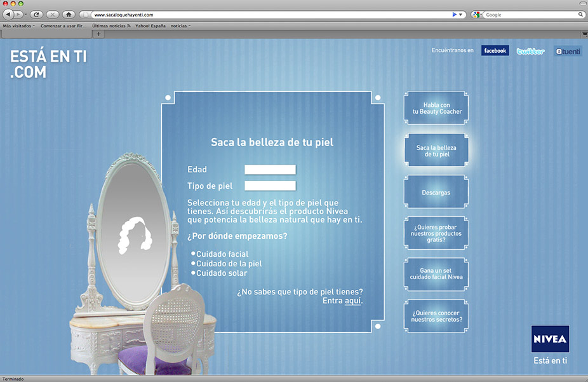Choose the Cuidado de la piel option

pyautogui.click(x=229, y=264)
